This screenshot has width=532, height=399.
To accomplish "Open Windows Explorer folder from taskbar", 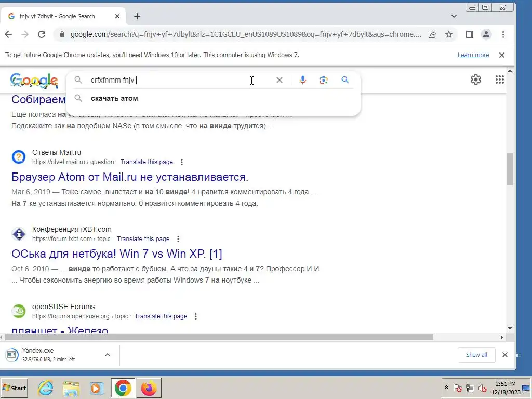I will point(71,389).
